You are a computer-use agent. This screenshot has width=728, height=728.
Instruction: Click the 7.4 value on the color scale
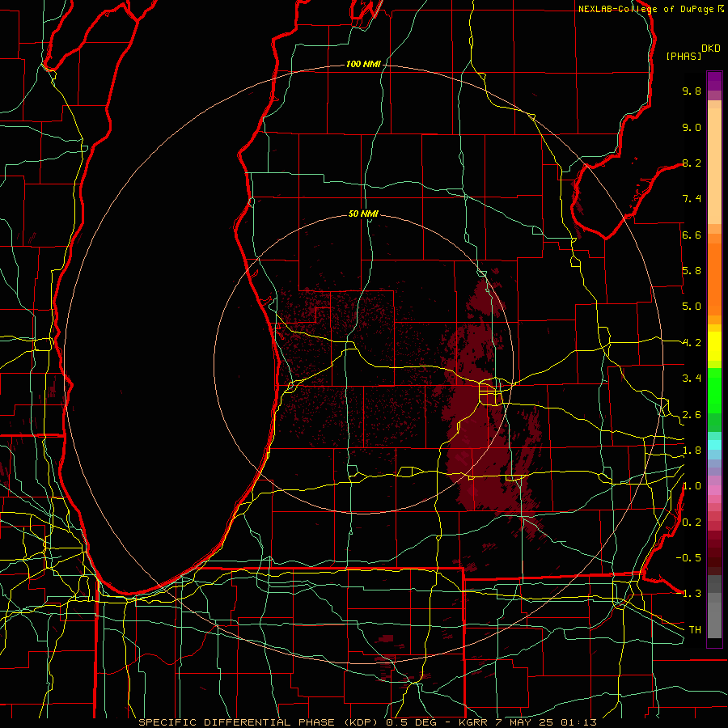point(692,199)
